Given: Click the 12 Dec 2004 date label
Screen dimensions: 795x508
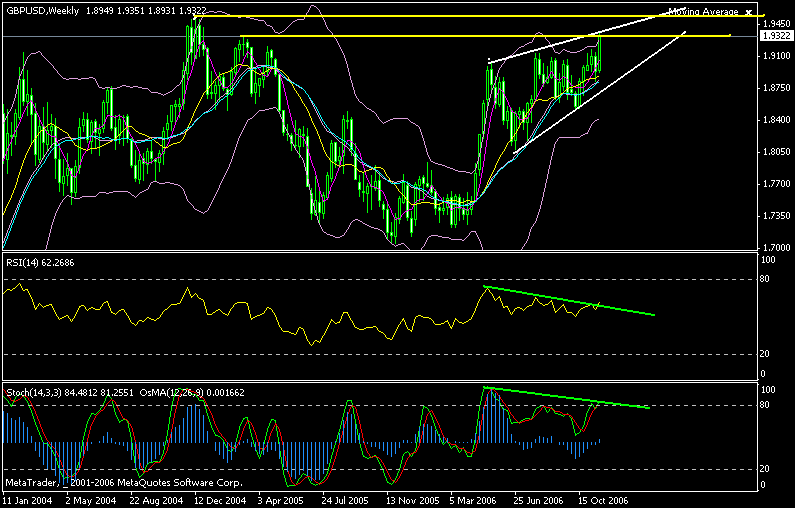Looking at the screenshot, I should [x=221, y=500].
